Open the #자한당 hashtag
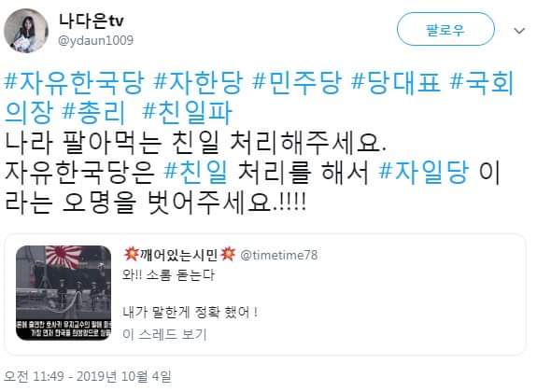This screenshot has height=392, width=551. click(199, 83)
